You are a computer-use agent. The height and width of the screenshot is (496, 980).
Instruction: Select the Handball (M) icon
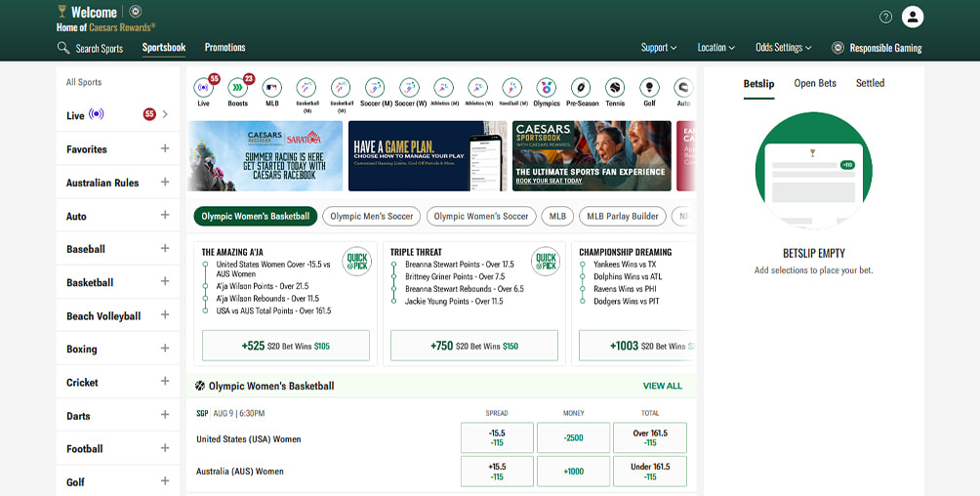point(511,88)
